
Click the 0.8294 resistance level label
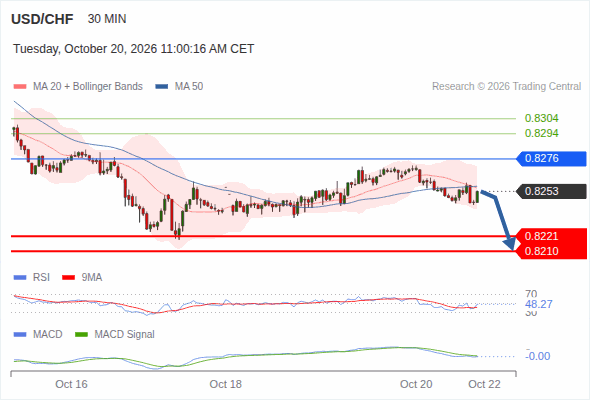point(541,133)
